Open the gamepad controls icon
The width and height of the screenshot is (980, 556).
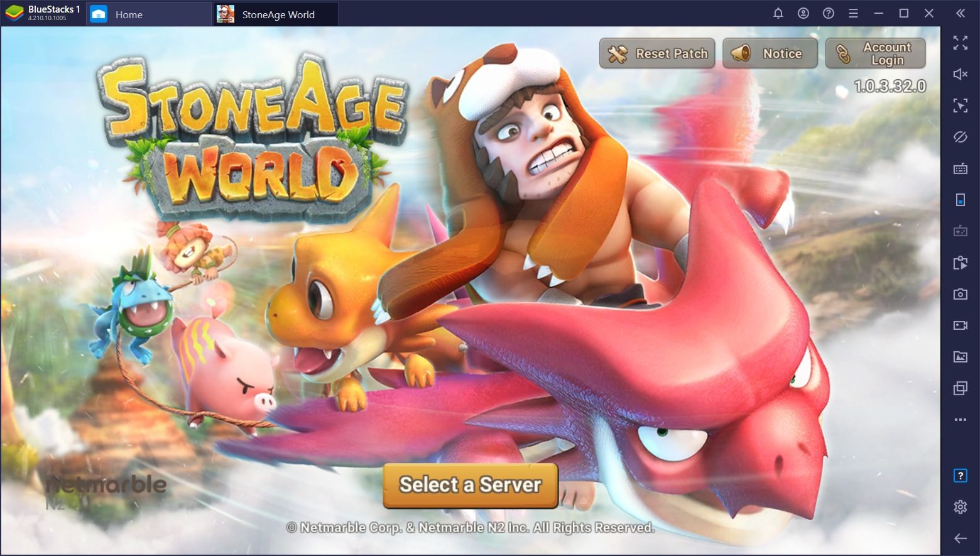point(960,231)
